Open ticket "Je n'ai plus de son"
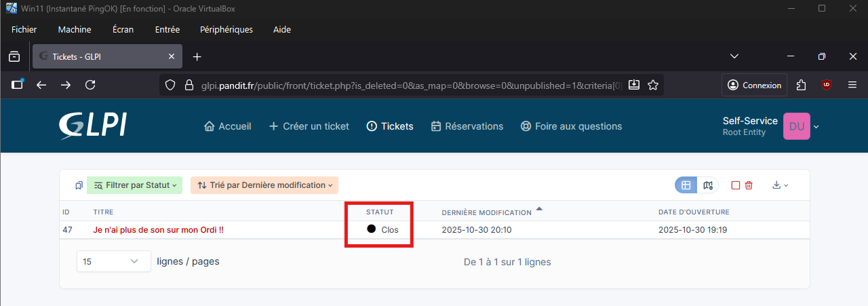The width and height of the screenshot is (868, 306). click(x=158, y=230)
